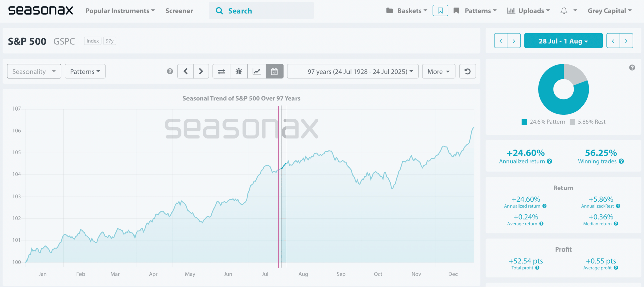644x287 pixels.
Task: Click the help icon in the chart toolbar
Action: coord(170,71)
